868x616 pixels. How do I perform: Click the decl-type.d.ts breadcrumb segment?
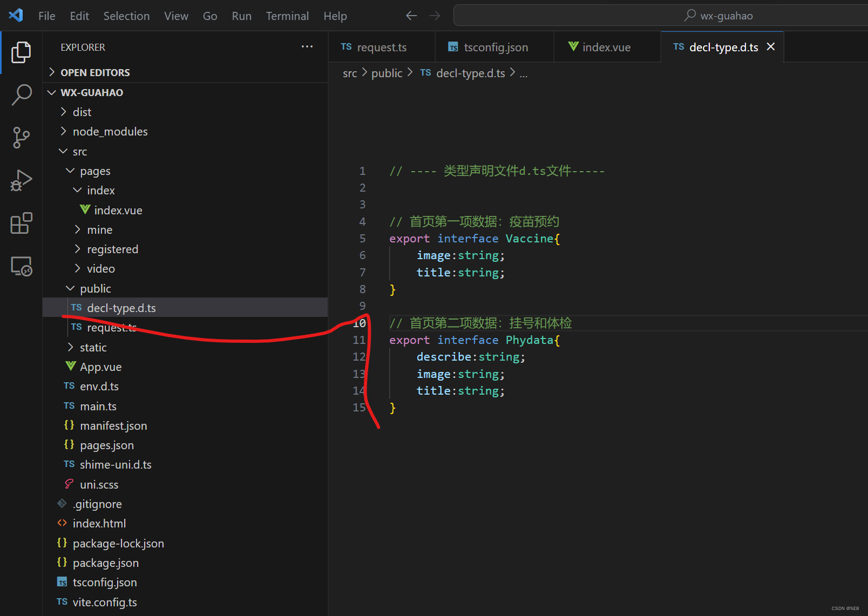click(470, 73)
